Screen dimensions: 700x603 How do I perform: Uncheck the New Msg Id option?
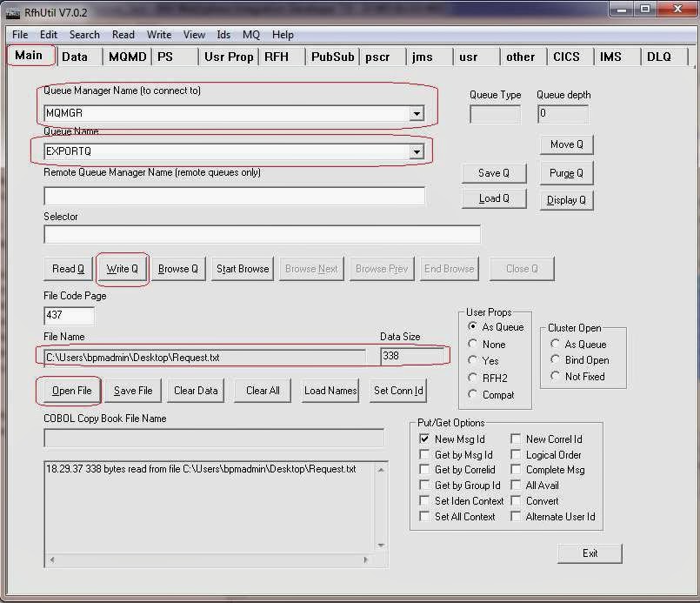click(423, 439)
